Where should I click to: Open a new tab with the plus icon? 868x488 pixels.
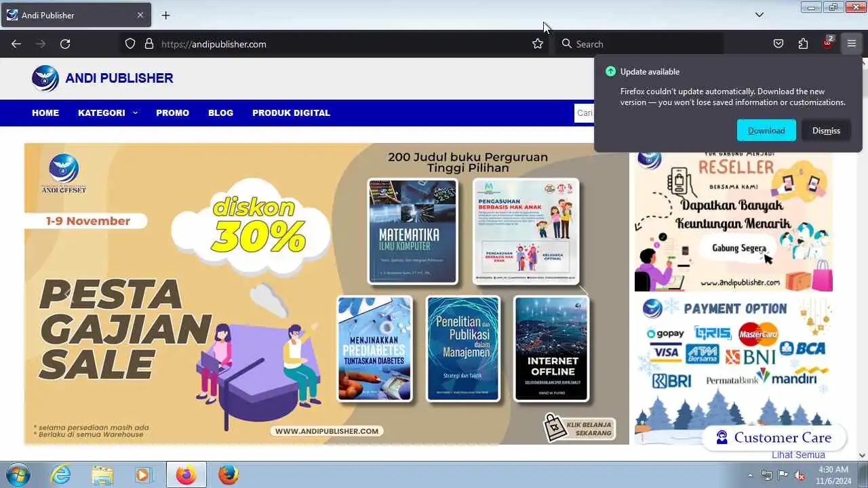pyautogui.click(x=165, y=15)
